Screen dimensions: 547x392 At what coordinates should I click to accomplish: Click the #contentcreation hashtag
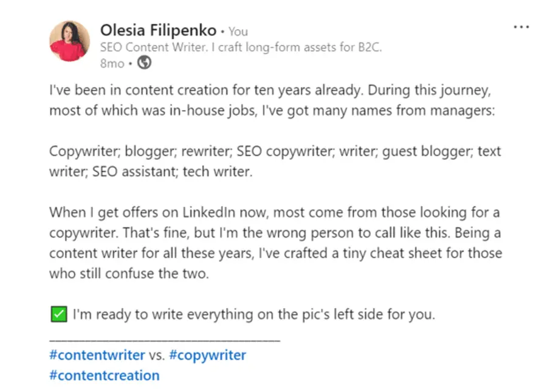click(103, 375)
